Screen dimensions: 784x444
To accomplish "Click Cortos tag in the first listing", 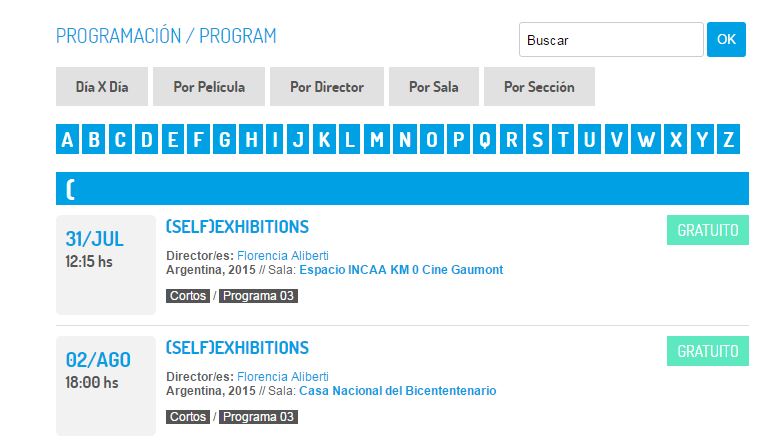I will [x=188, y=296].
